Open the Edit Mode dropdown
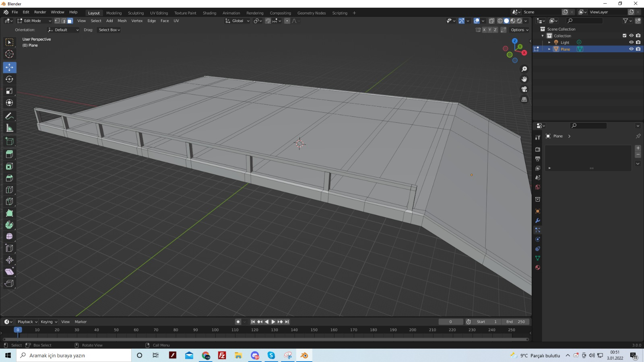The height and width of the screenshot is (362, 644). 34,21
